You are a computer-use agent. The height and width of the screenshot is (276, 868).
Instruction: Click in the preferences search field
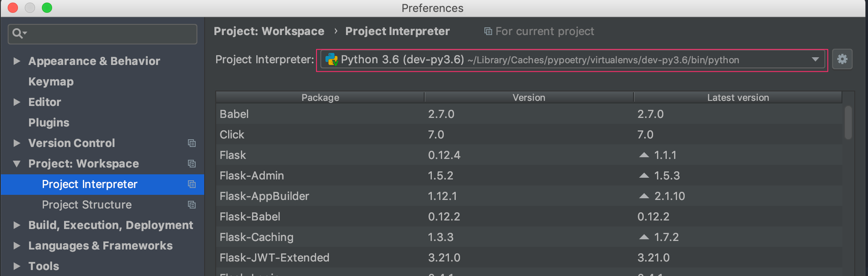coord(103,34)
